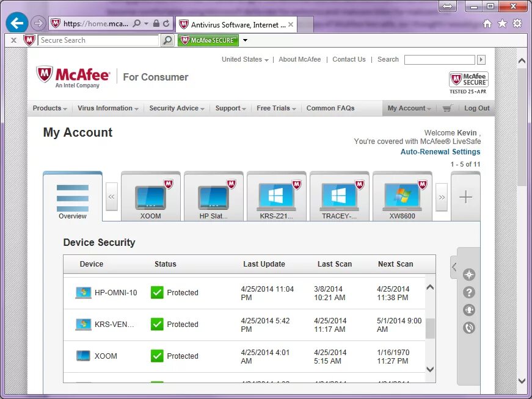Viewport: 532px width, 399px height.
Task: Select the Overview tab
Action: [73, 196]
